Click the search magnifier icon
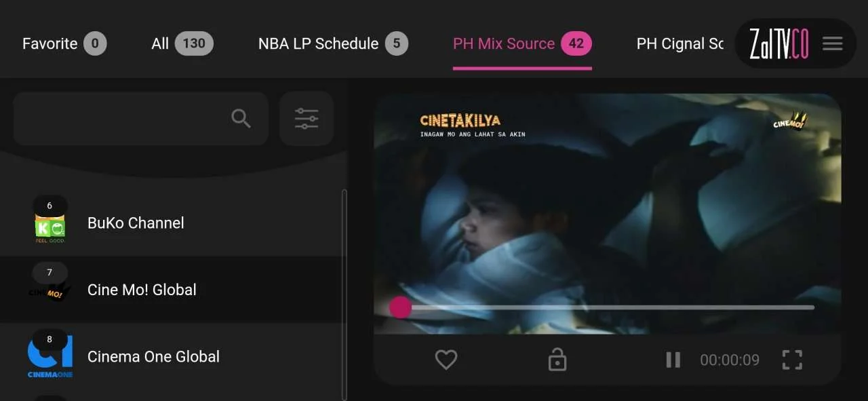The width and height of the screenshot is (868, 401). click(x=241, y=118)
